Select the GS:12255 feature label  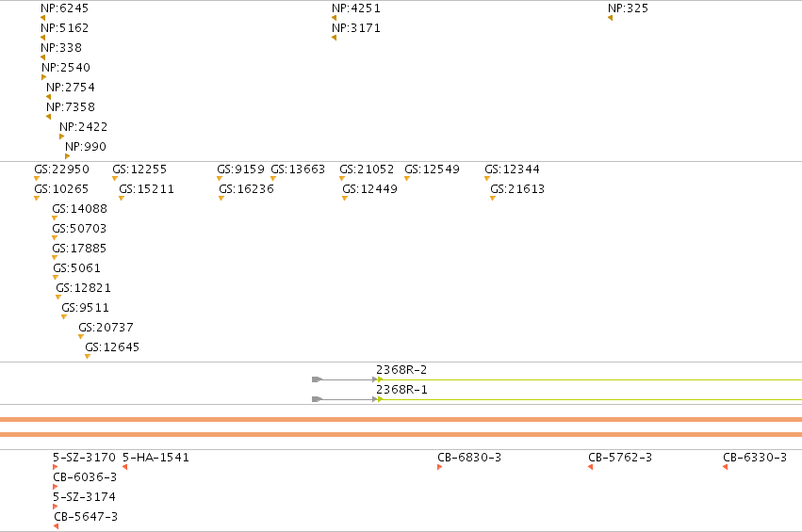click(139, 169)
